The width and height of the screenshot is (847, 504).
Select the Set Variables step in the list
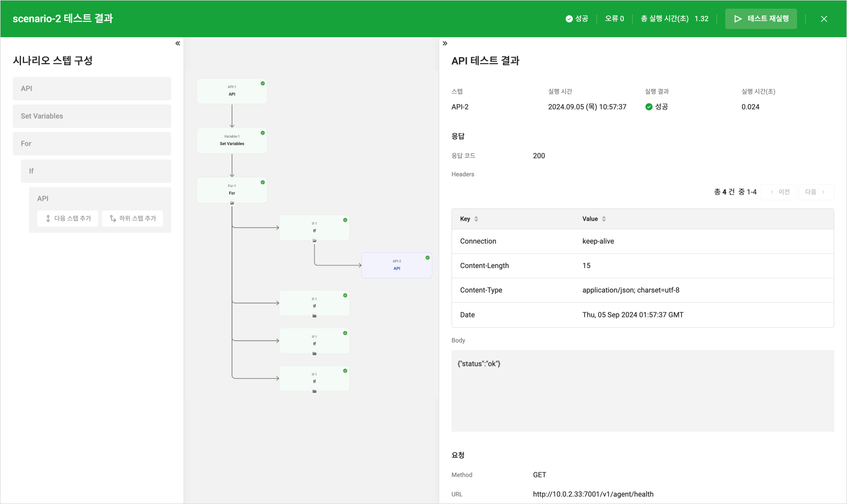coord(92,116)
